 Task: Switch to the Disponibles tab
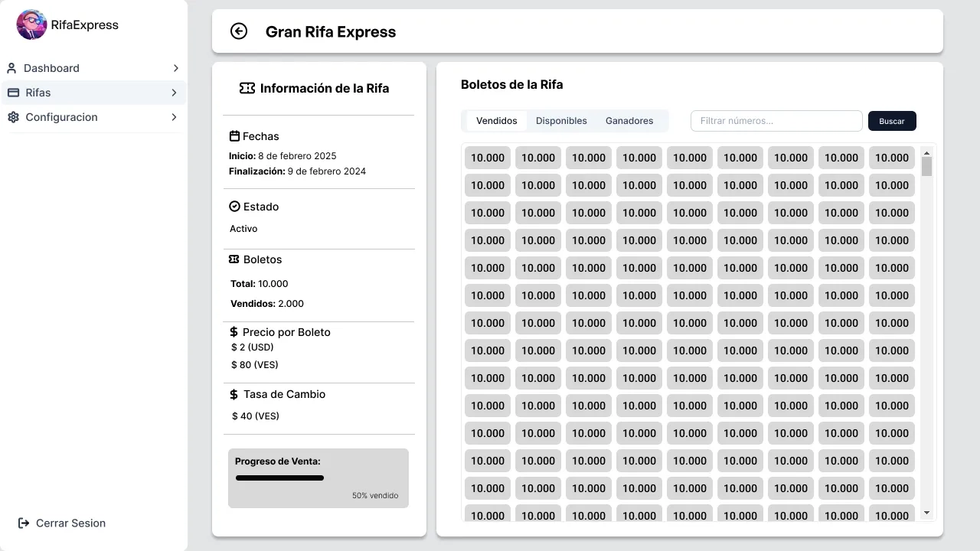561,120
